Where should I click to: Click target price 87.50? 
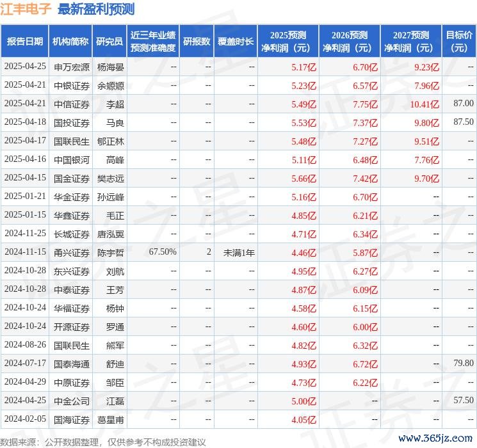pos(464,122)
